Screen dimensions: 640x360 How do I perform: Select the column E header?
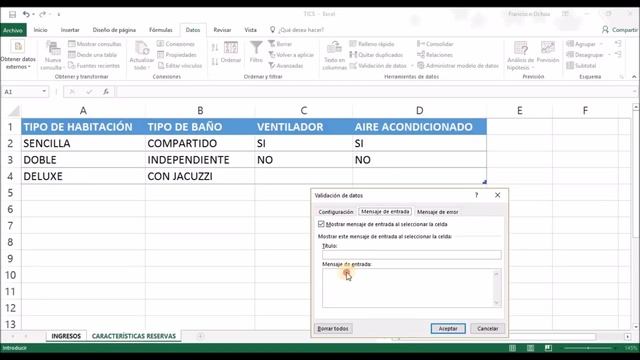click(520, 111)
